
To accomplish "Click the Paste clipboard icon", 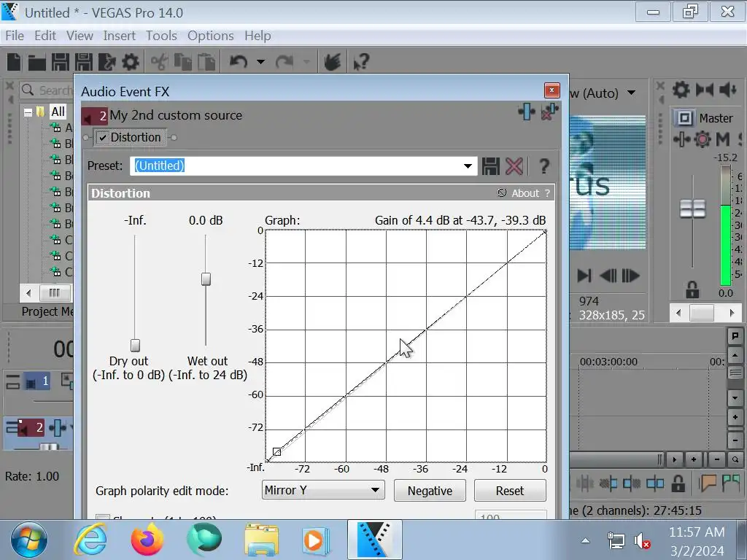I will (206, 62).
